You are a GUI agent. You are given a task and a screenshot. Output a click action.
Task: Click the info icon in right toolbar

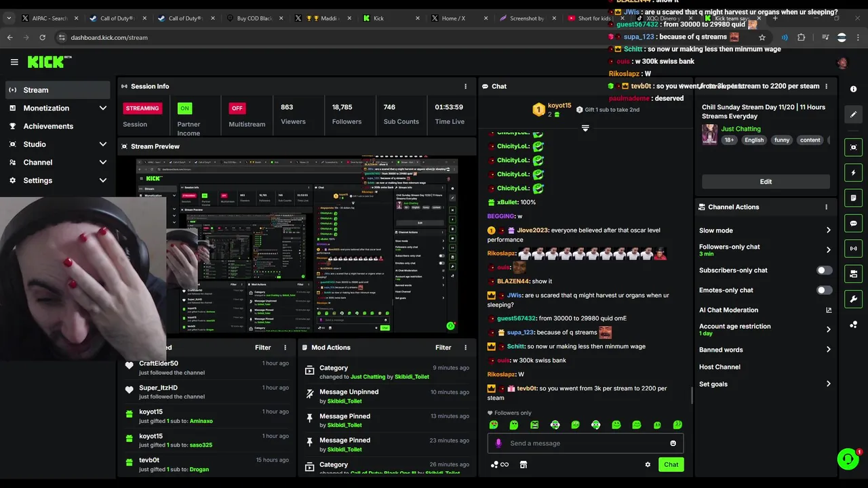click(x=853, y=89)
